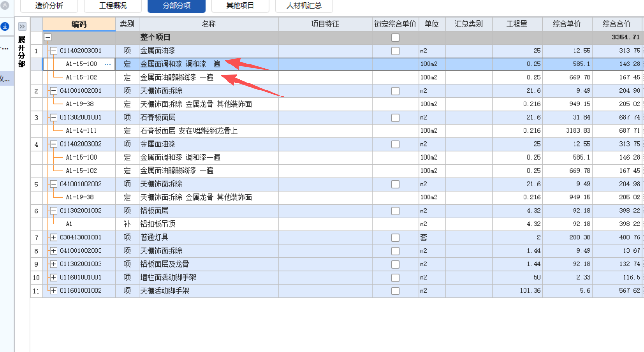This screenshot has height=352, width=644.
Task: Click the truncated '...' sidebar item
Action: 4,48
